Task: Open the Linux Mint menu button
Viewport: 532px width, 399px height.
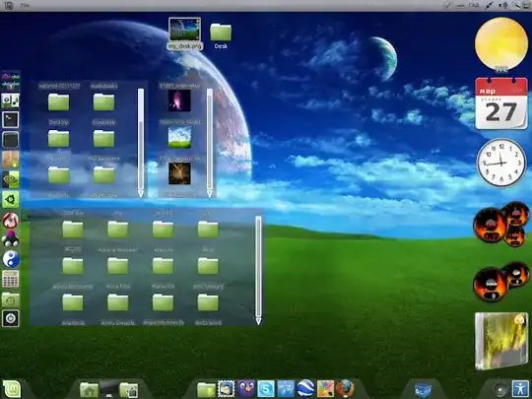Action: (x=12, y=389)
